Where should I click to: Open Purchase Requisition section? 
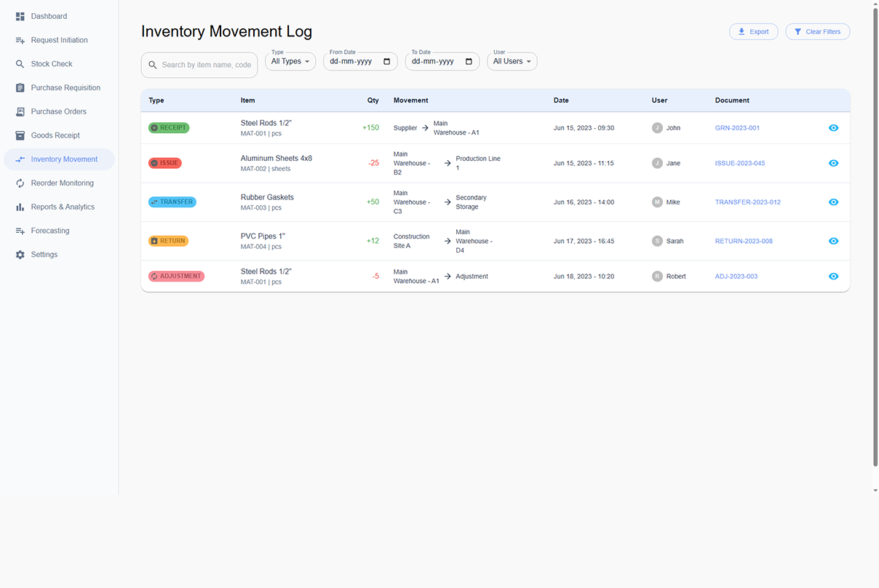coord(59,88)
